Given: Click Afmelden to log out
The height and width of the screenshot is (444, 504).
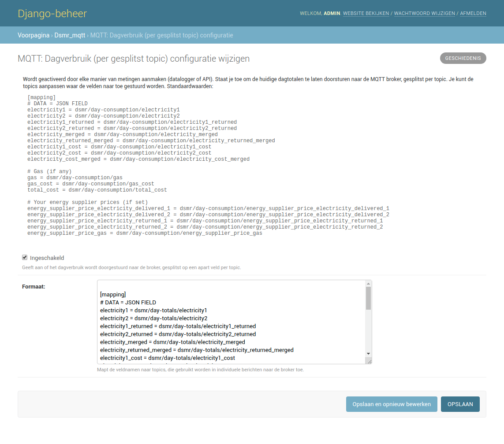Looking at the screenshot, I should (x=473, y=14).
